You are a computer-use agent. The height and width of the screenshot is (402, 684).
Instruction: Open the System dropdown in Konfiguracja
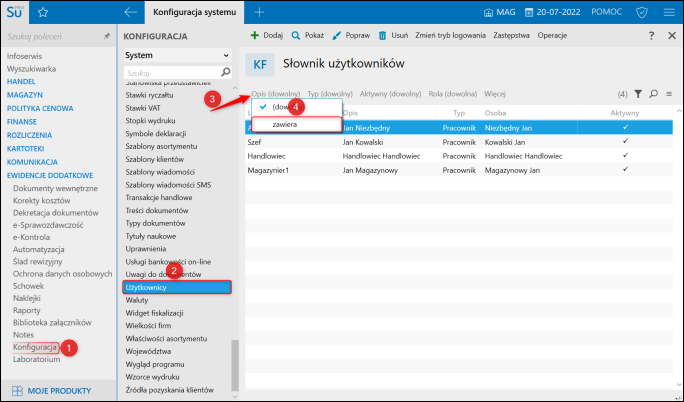click(x=178, y=55)
